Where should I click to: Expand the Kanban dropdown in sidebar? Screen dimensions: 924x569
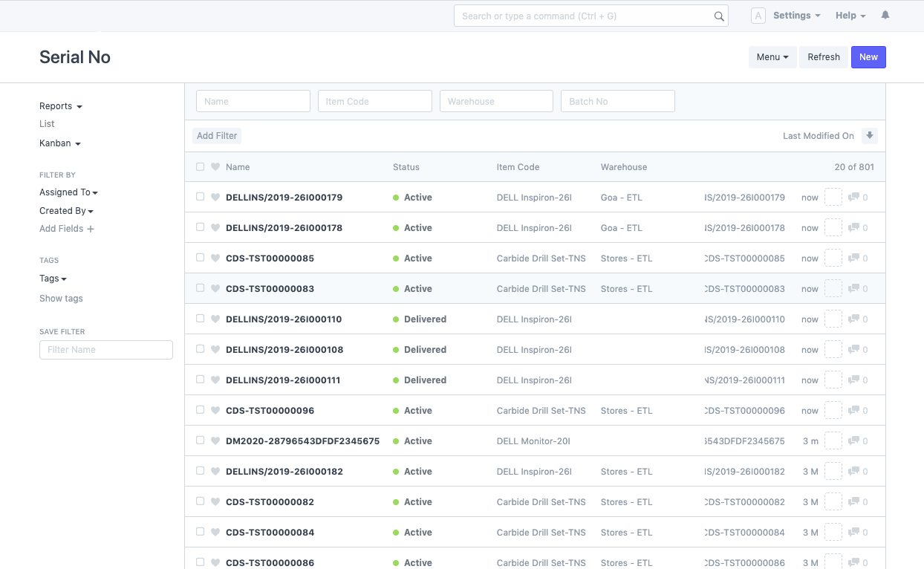click(x=59, y=143)
